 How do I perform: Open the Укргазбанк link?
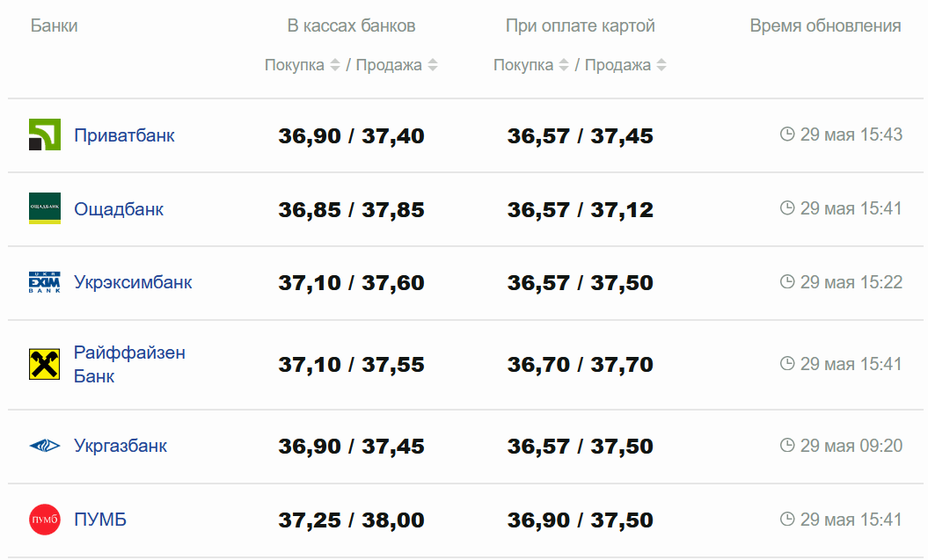pyautogui.click(x=121, y=446)
